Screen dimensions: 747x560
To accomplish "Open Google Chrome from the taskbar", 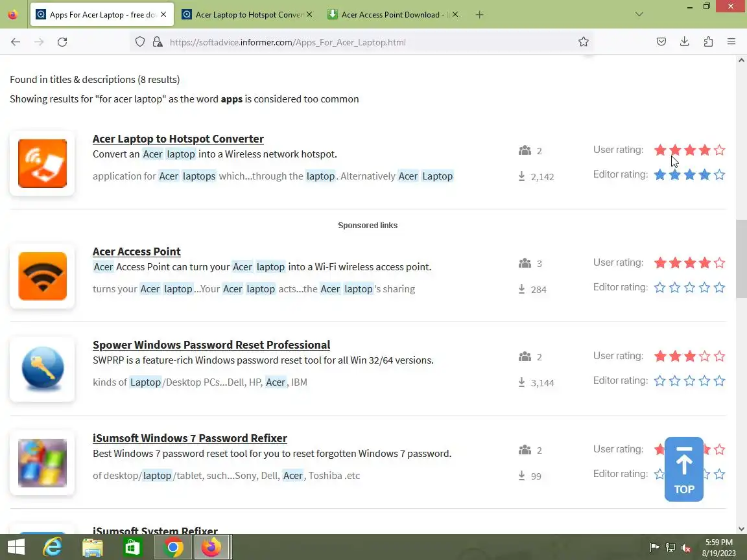I will tap(173, 547).
